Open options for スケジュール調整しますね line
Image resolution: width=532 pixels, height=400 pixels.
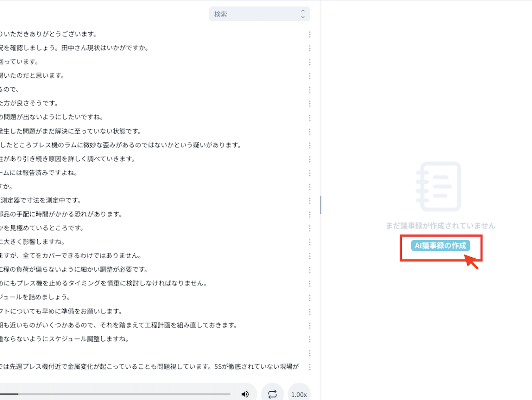click(x=310, y=339)
